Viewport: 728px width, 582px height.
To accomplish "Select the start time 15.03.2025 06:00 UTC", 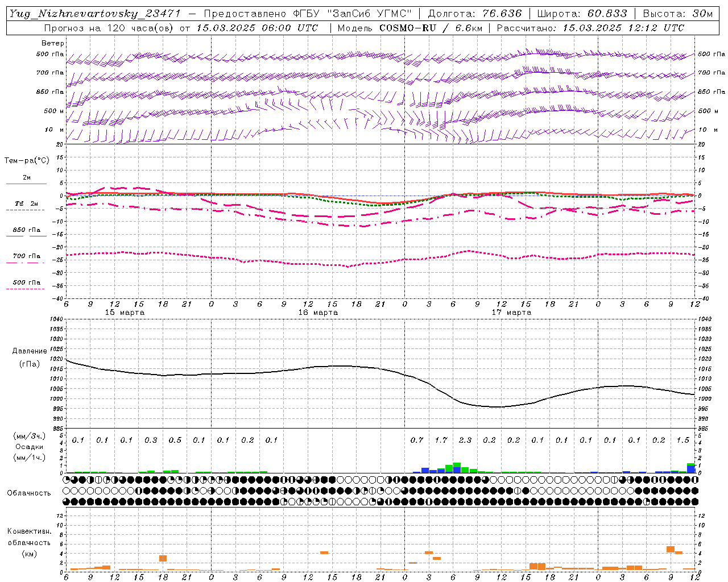I will pos(257,28).
